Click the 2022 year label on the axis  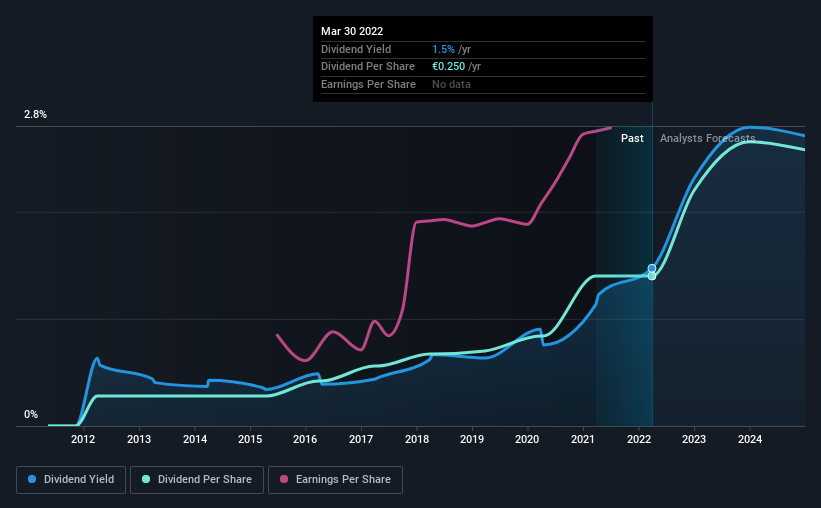[x=639, y=439]
